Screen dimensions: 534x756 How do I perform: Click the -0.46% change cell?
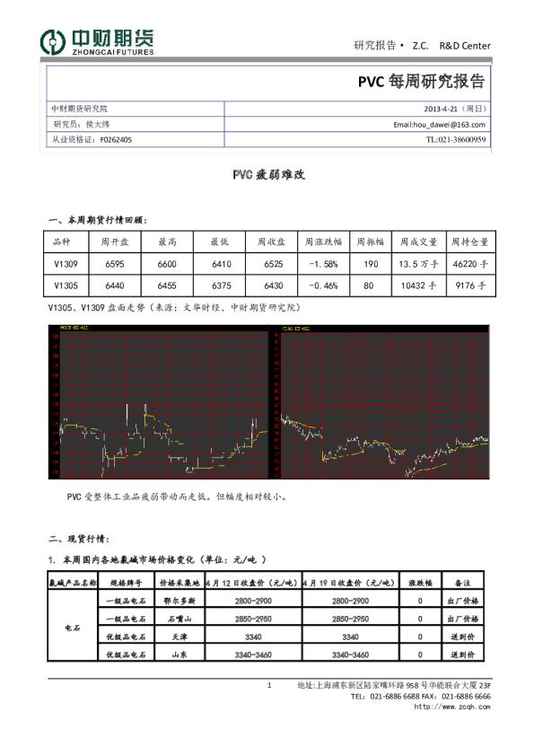tap(324, 286)
